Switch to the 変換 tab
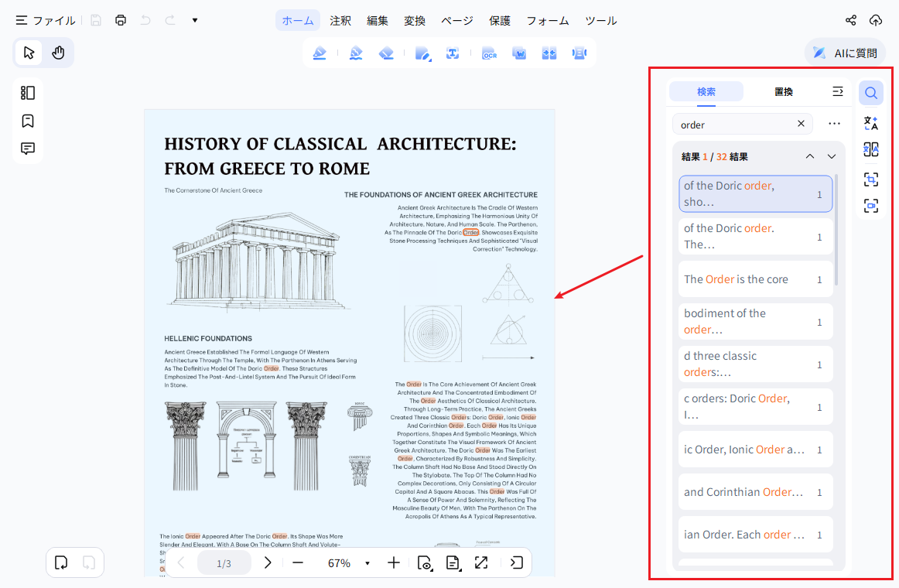This screenshot has height=588, width=899. (415, 21)
